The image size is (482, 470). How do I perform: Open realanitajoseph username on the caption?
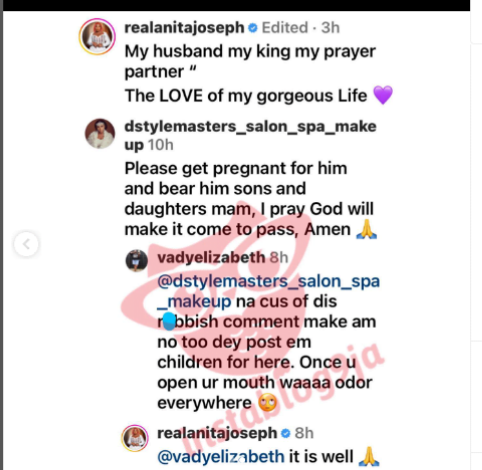(184, 28)
